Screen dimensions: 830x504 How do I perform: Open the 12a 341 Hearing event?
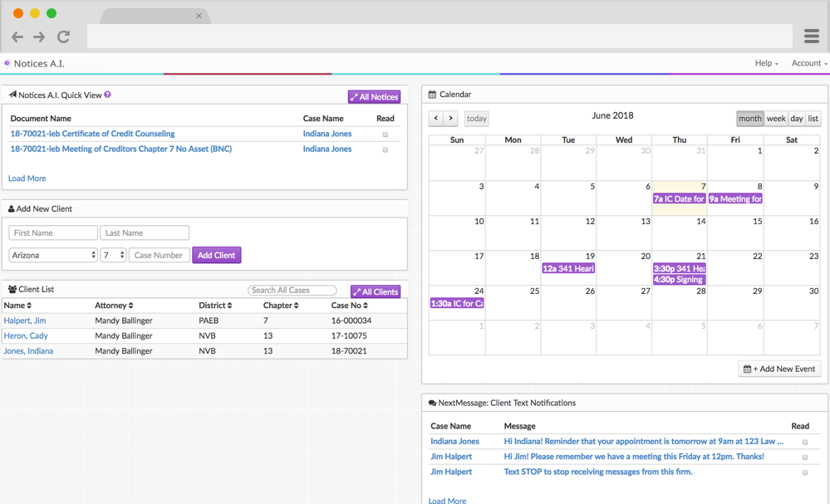tap(568, 269)
